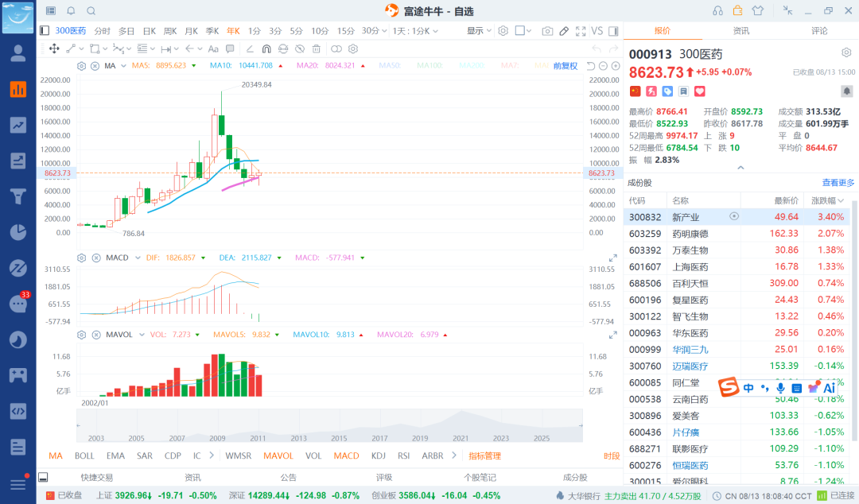Screen dimensions: 859x504
Task: Open the 1天:1分K dropdown
Action: click(415, 31)
